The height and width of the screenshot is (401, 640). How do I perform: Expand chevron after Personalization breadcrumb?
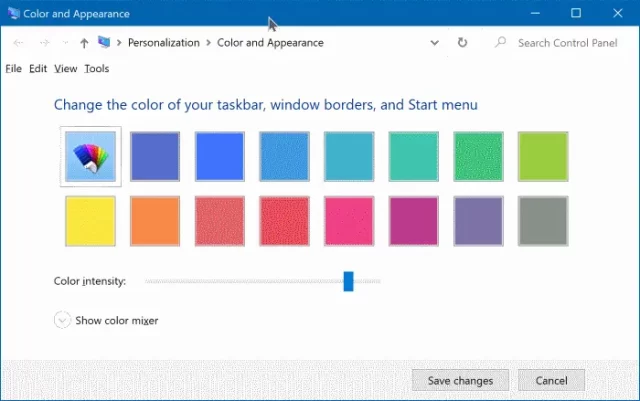[x=208, y=43]
